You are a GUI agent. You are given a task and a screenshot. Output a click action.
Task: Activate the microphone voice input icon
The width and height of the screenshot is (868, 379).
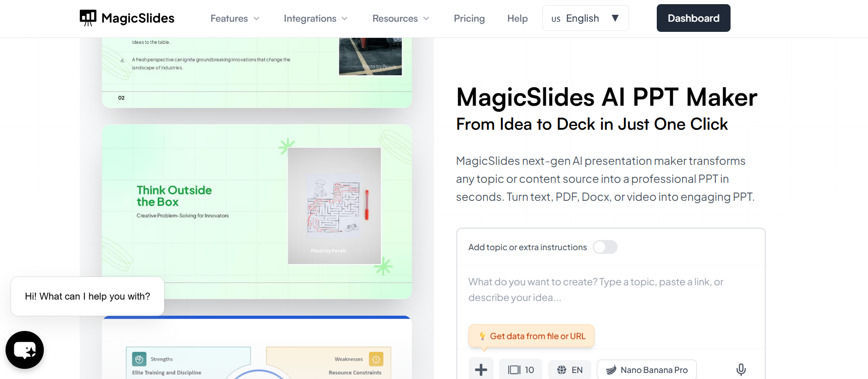click(x=741, y=370)
